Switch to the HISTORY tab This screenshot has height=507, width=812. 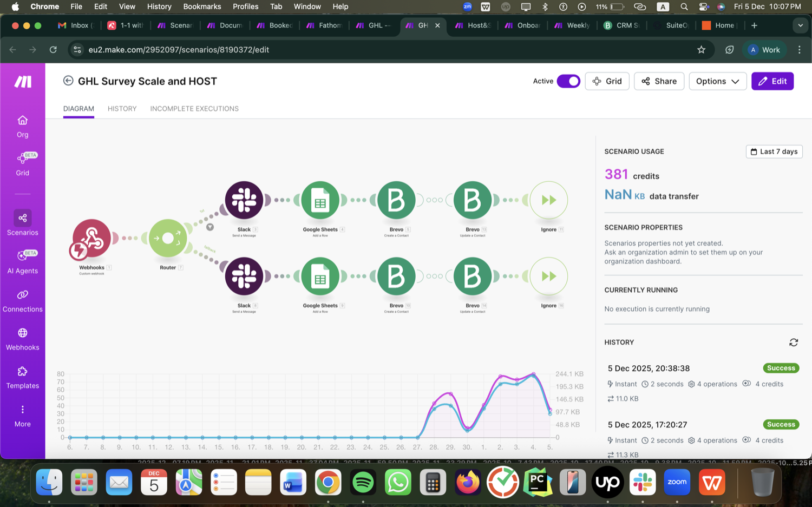[x=122, y=109]
